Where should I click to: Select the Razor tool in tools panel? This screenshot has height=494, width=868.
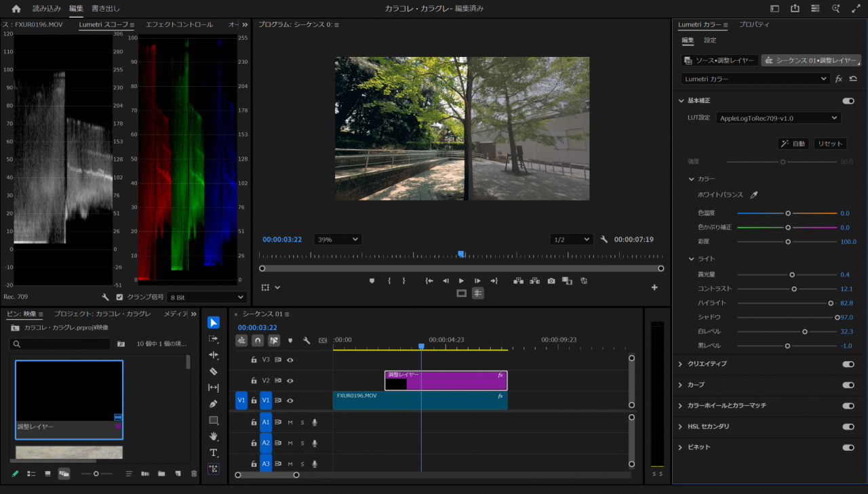[214, 371]
